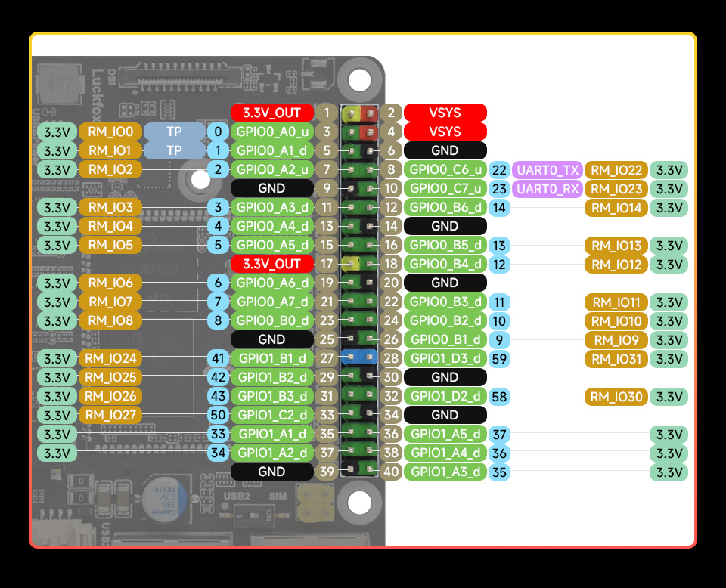
Task: Select the GPIO0_C6_u pin label
Action: point(444,169)
